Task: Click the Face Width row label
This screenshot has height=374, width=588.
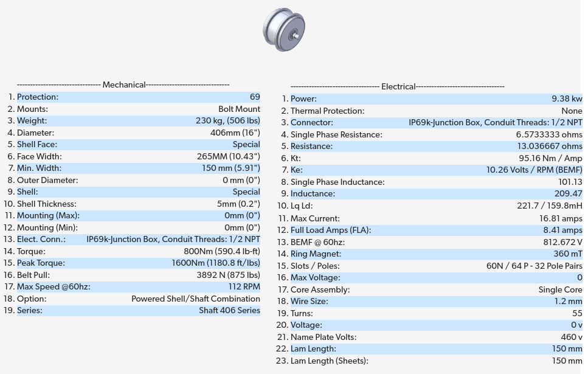Action: click(x=40, y=156)
